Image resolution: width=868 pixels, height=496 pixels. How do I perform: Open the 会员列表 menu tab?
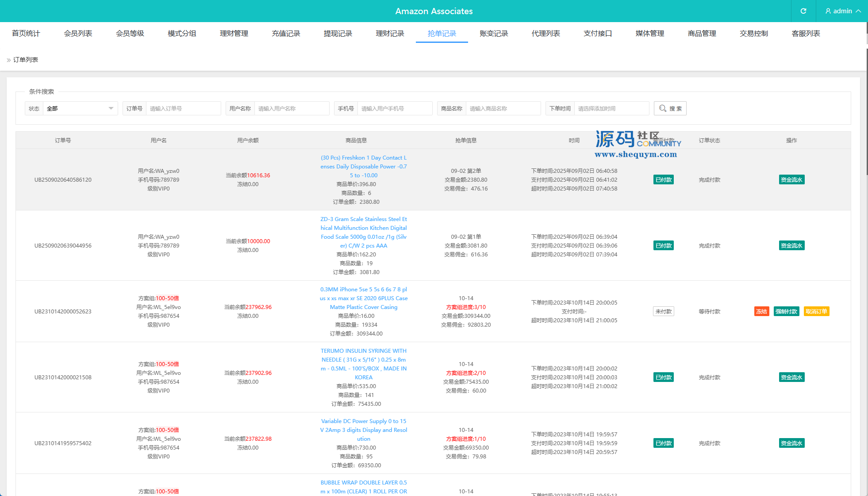coord(78,34)
